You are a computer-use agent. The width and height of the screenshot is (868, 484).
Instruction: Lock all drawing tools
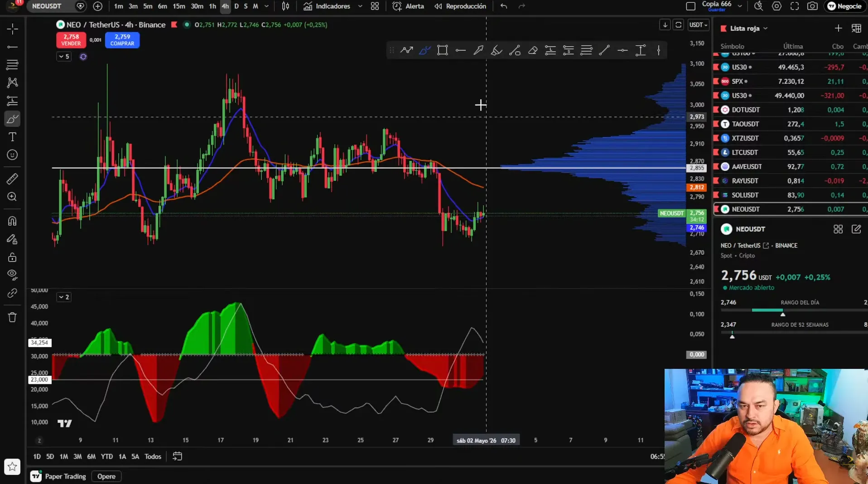12,257
